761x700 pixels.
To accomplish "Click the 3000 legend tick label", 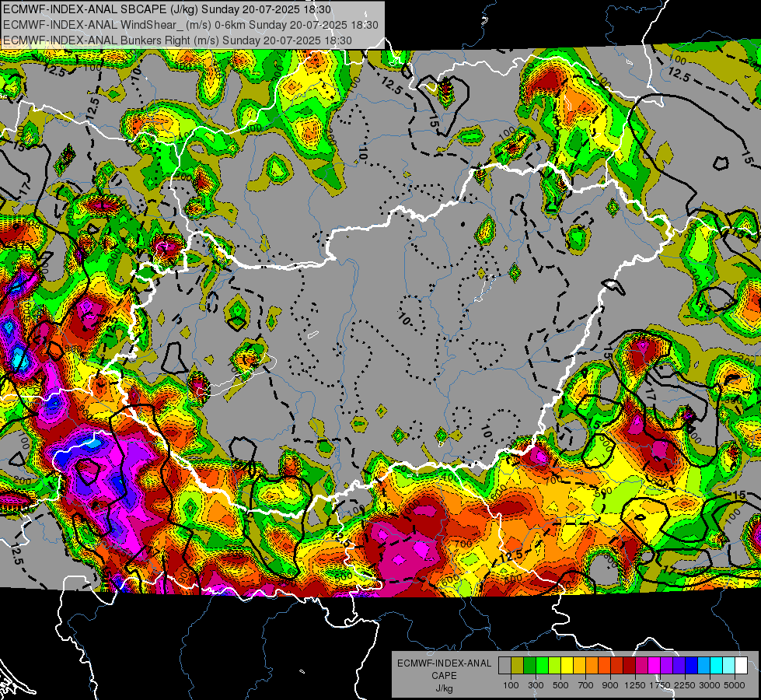I will 710,685.
